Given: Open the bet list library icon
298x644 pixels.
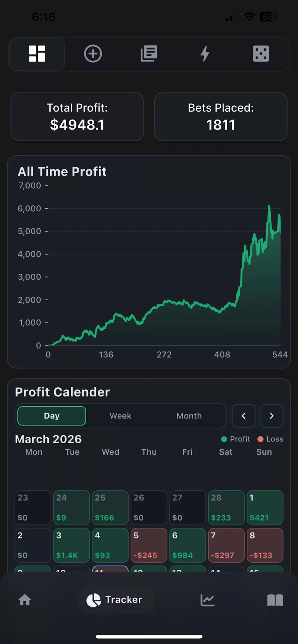Looking at the screenshot, I should pos(149,54).
